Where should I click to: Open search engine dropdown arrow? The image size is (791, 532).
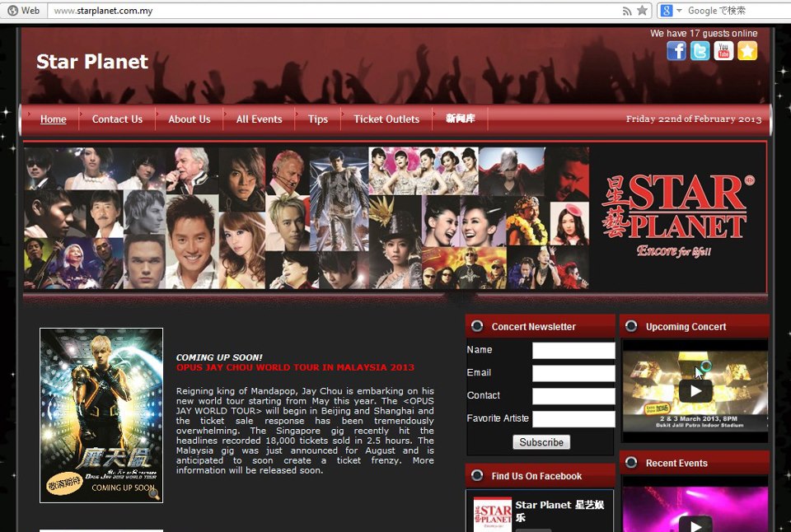point(679,11)
